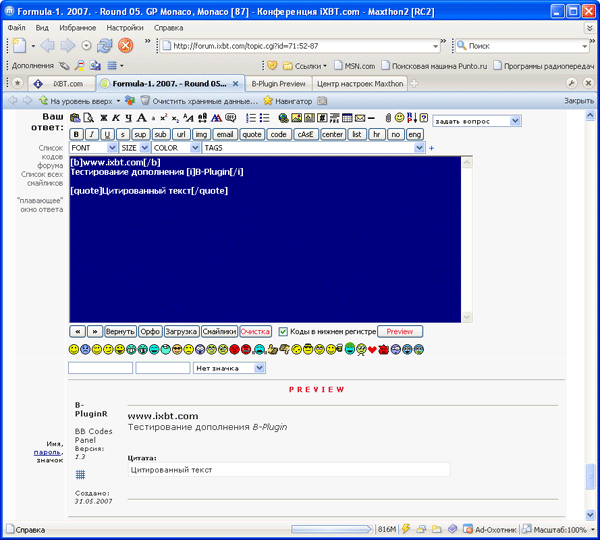Click the Список всех смайликов link

click(42, 179)
